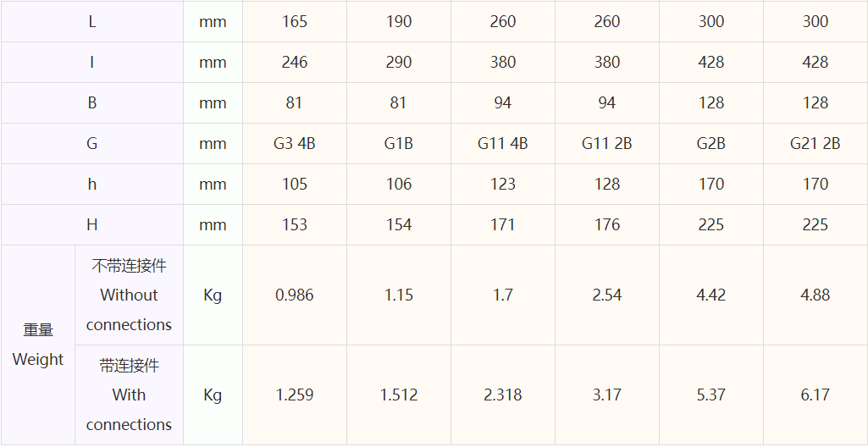The height and width of the screenshot is (447, 868).
Task: Select the 1.512 weight value
Action: tap(399, 395)
